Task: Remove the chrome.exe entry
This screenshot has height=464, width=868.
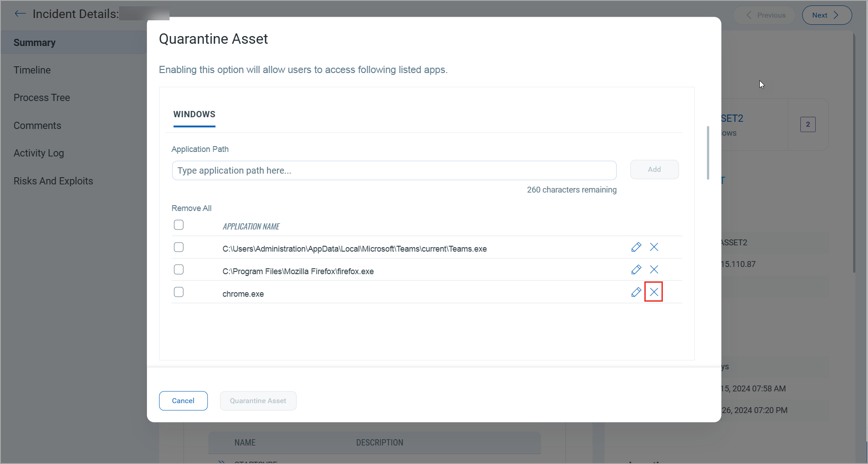Action: (x=654, y=292)
